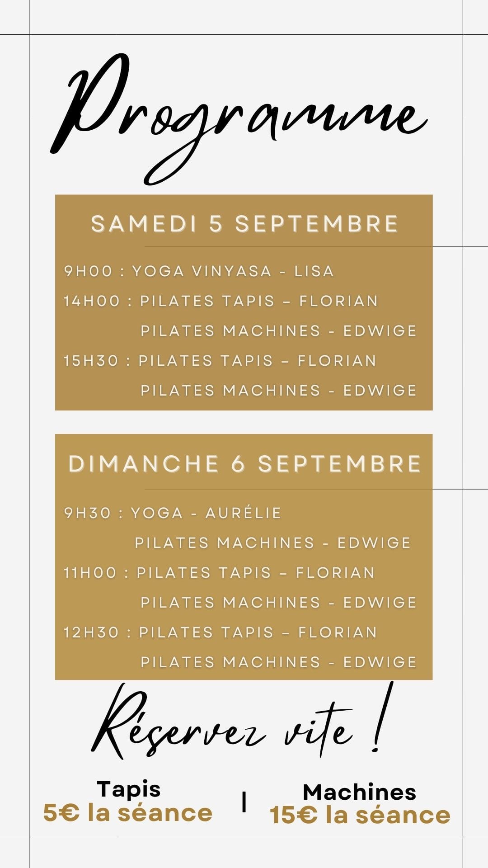This screenshot has height=868, width=488.
Task: Click the 15€ la séance text
Action: click(x=360, y=816)
